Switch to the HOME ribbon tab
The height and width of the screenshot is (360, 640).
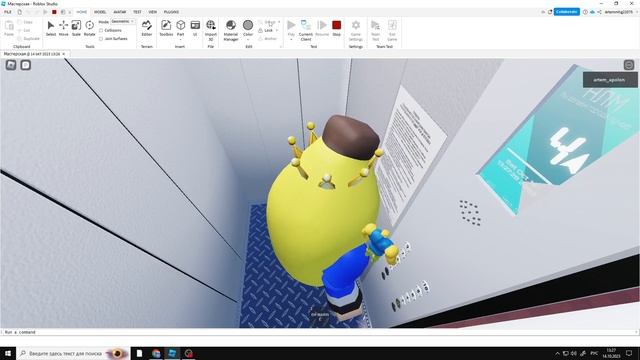tap(82, 12)
